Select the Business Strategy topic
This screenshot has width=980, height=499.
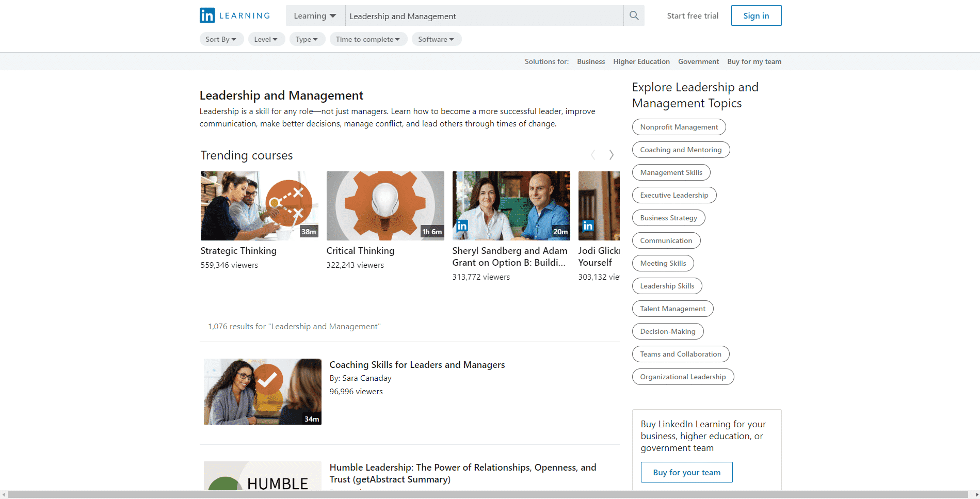(668, 218)
